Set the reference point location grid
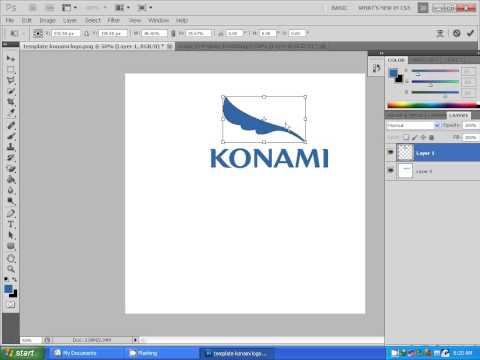The image size is (480, 360). coord(38,33)
